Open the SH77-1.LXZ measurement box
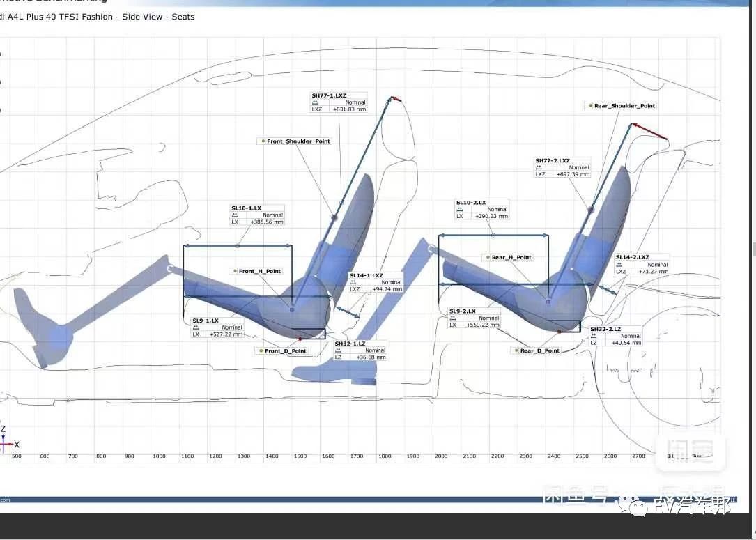The image size is (756, 540). click(339, 102)
